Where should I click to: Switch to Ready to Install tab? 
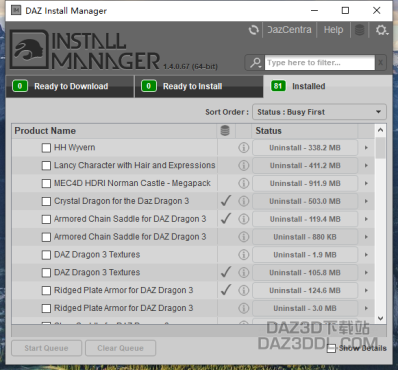coord(199,86)
